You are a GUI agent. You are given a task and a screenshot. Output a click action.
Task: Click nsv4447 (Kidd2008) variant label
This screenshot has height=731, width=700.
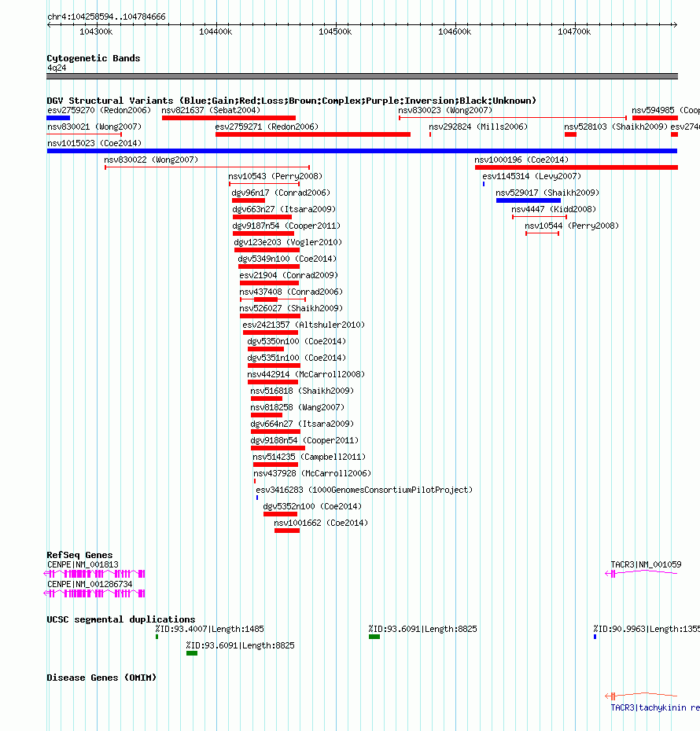pyautogui.click(x=554, y=209)
